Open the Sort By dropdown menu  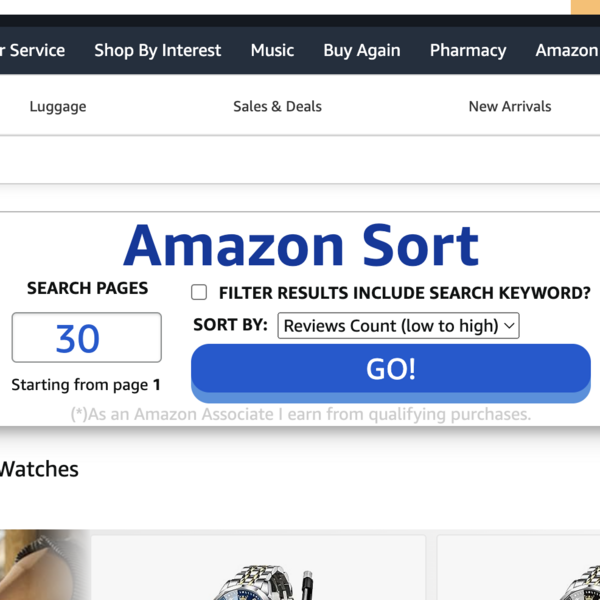398,326
